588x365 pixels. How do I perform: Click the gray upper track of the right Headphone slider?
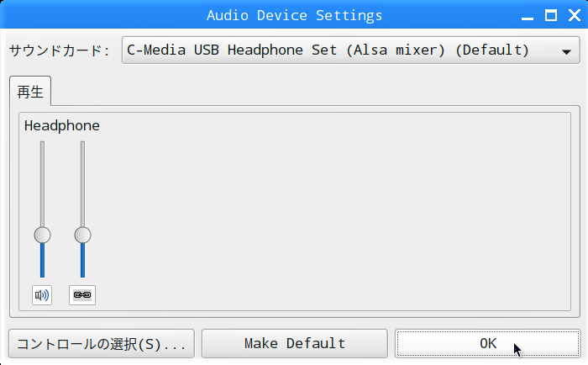pyautogui.click(x=82, y=184)
